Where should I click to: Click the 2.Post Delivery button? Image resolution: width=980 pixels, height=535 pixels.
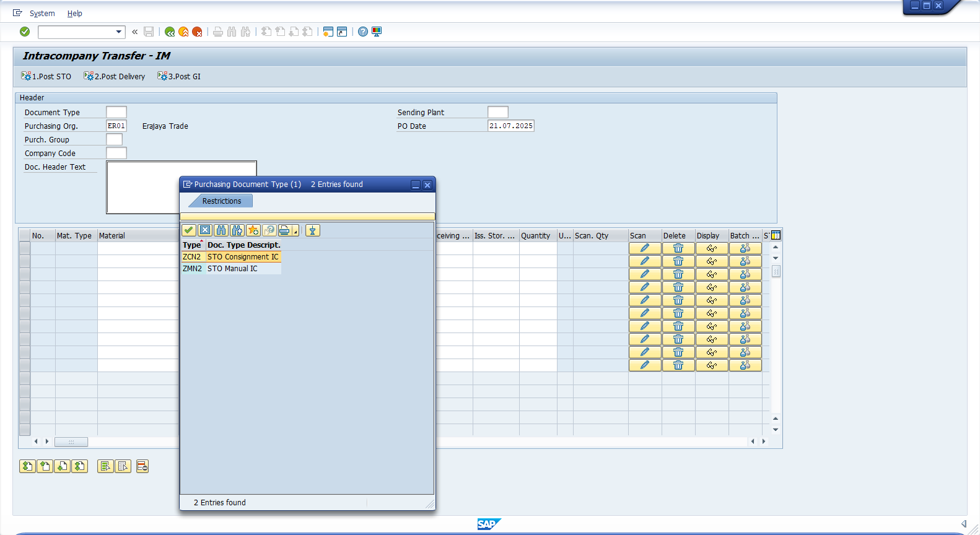(x=115, y=77)
